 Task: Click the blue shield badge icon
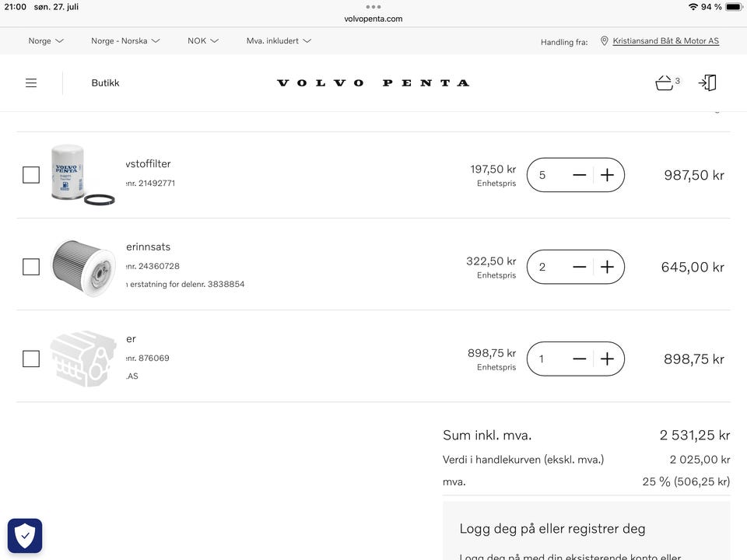[25, 535]
